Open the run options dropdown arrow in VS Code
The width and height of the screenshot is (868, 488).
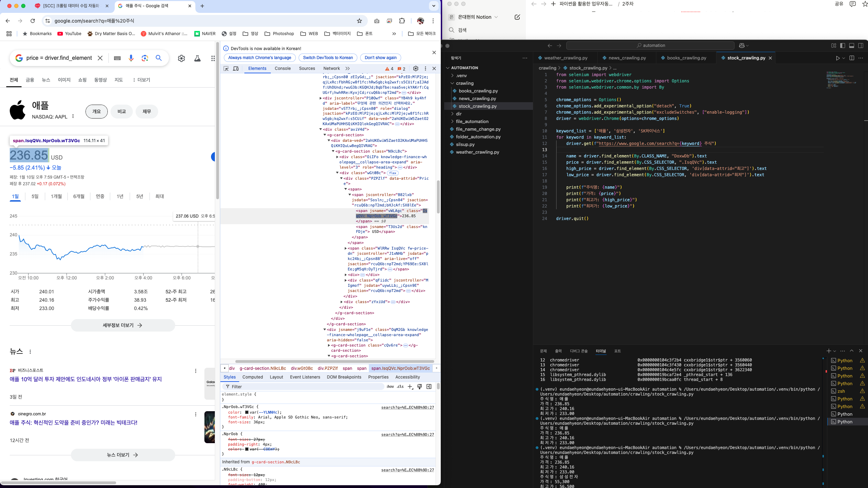pyautogui.click(x=844, y=58)
